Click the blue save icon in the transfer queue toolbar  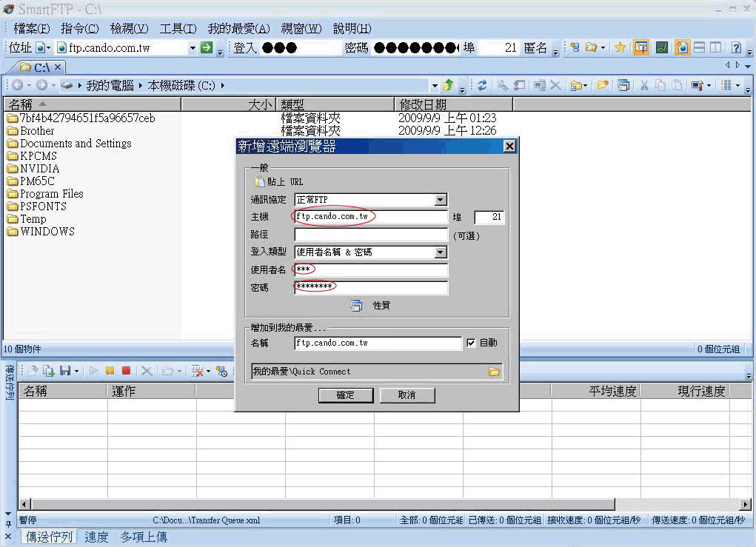click(x=65, y=371)
